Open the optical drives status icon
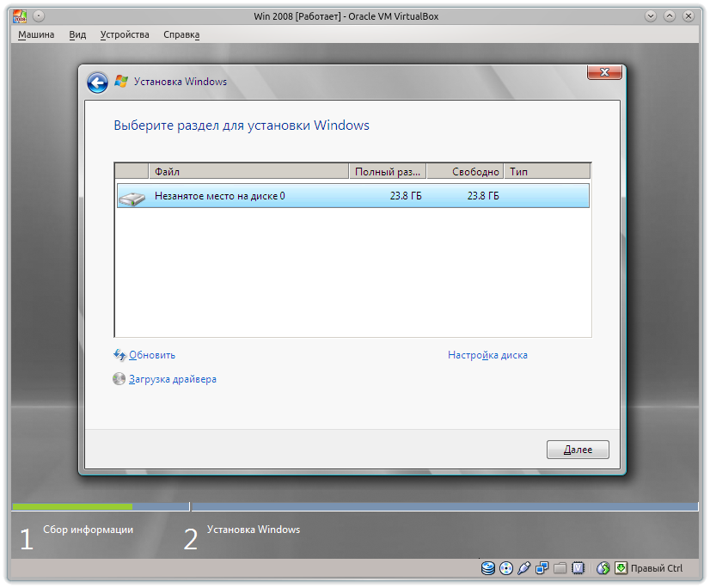Image resolution: width=710 pixels, height=588 pixels. click(506, 568)
